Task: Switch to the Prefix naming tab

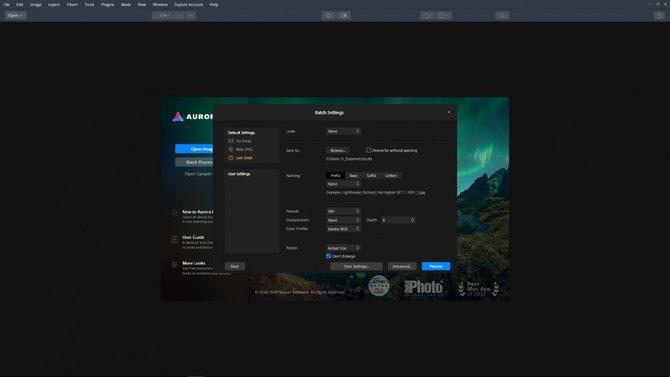Action: click(x=335, y=175)
